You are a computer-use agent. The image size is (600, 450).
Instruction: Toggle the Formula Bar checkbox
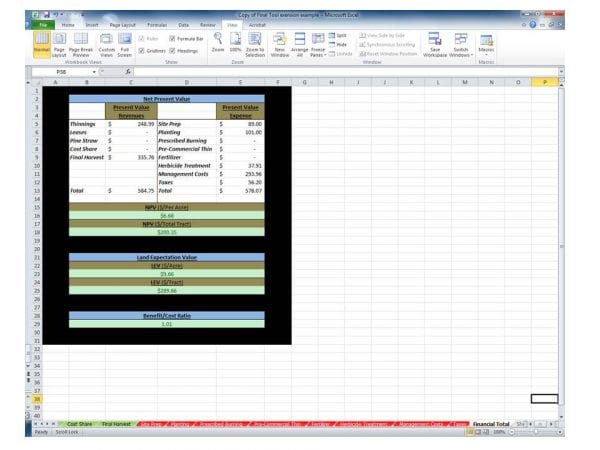pos(172,38)
